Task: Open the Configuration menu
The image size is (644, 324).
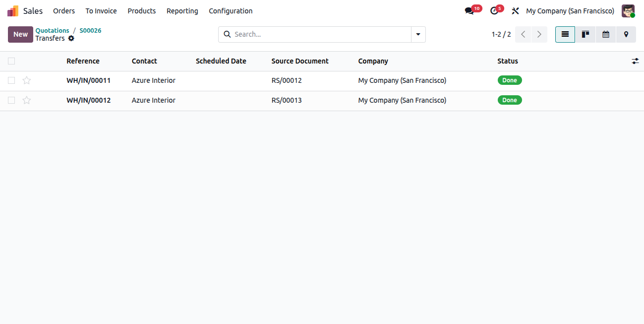Action: coord(231,11)
